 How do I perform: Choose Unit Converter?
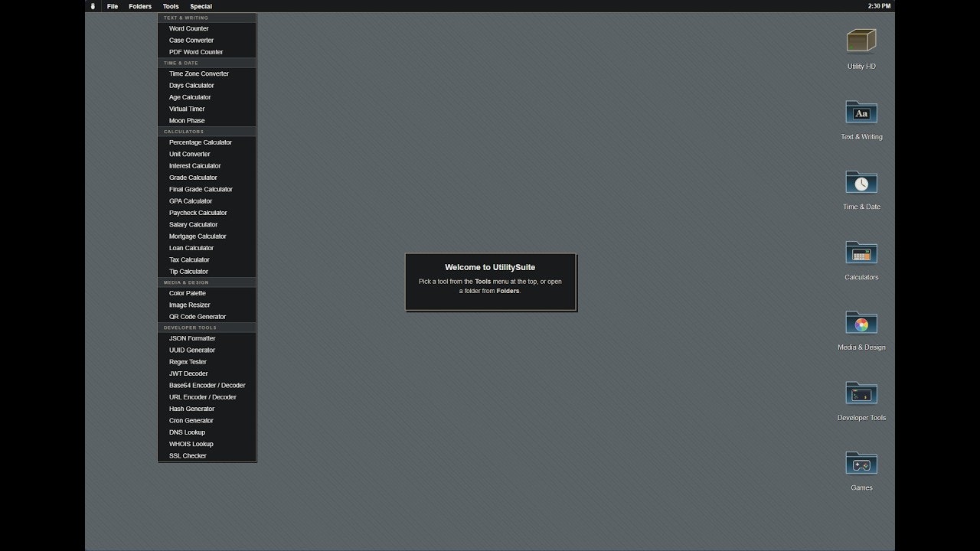point(207,154)
